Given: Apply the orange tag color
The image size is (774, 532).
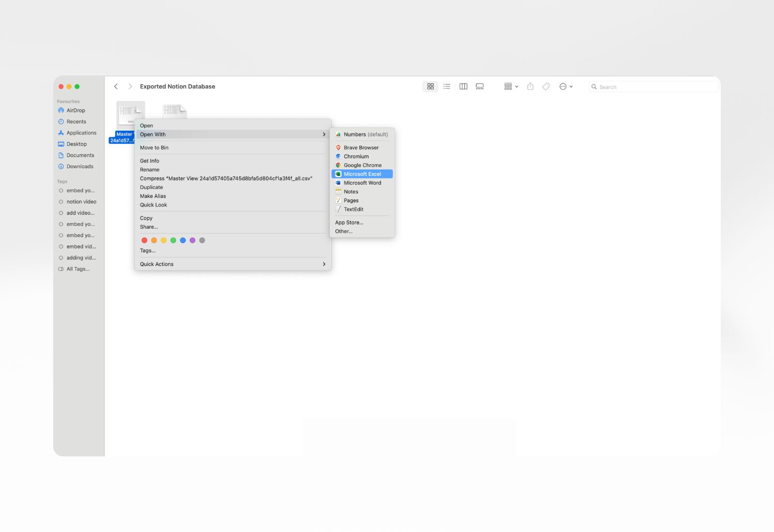Looking at the screenshot, I should click(154, 240).
